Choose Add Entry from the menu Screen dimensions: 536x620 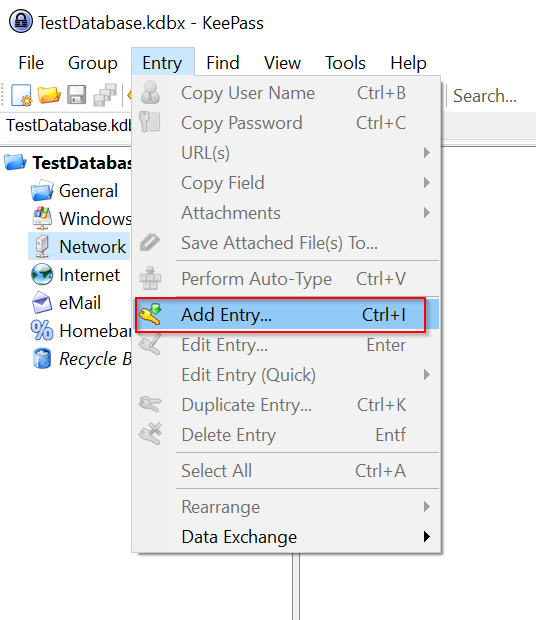tap(280, 315)
